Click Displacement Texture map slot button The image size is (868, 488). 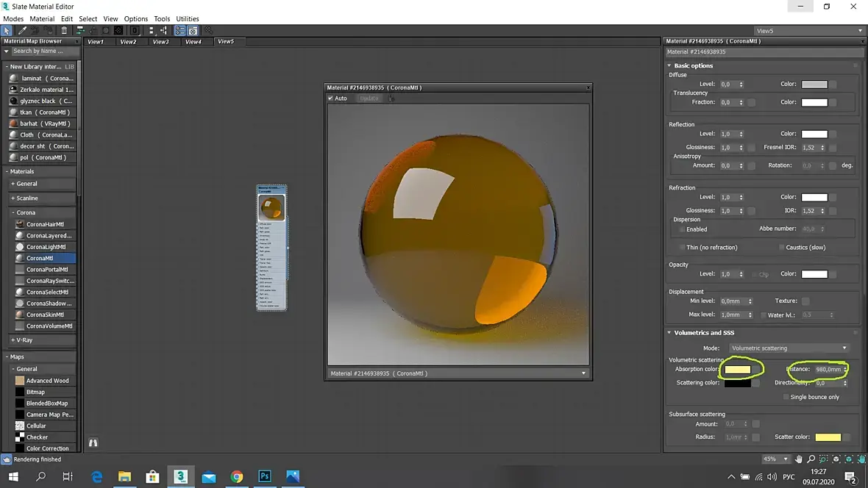pos(805,301)
